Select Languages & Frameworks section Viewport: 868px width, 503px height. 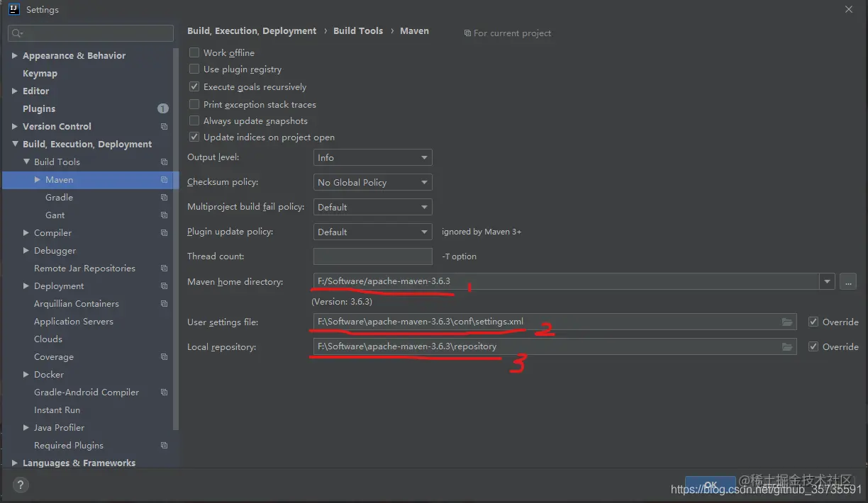[x=79, y=463]
